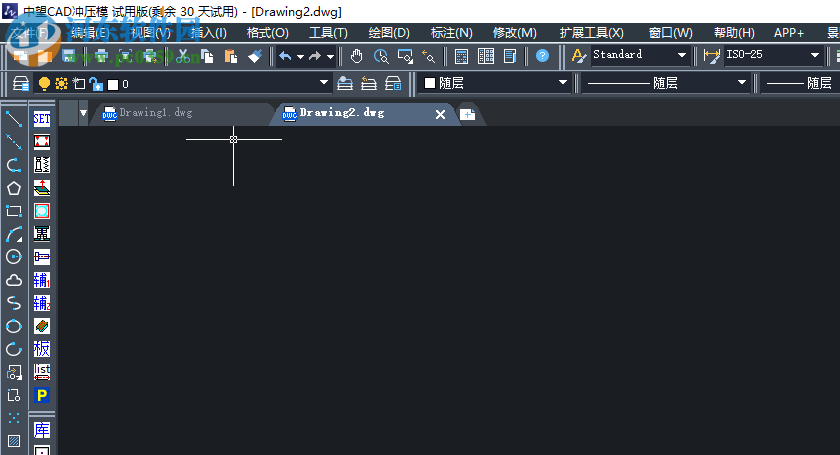Click the layer 0 color swatch
This screenshot has width=840, height=455.
point(113,84)
